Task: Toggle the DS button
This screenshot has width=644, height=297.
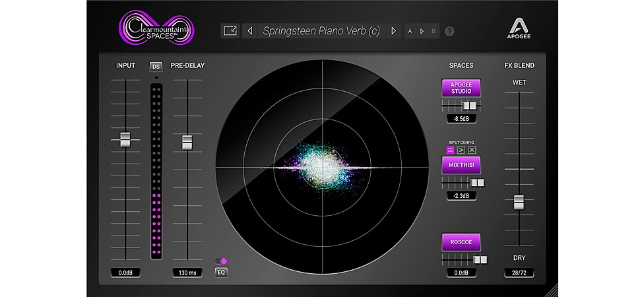Action: click(x=156, y=67)
